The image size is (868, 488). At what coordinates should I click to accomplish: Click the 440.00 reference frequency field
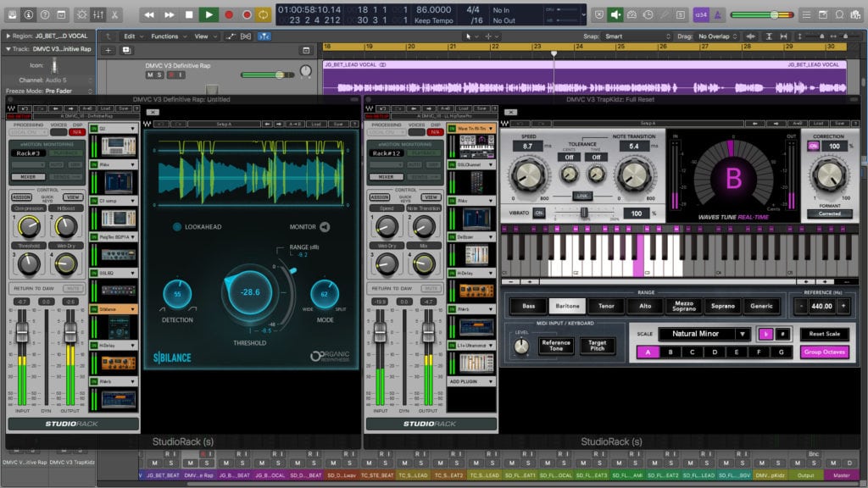[821, 306]
